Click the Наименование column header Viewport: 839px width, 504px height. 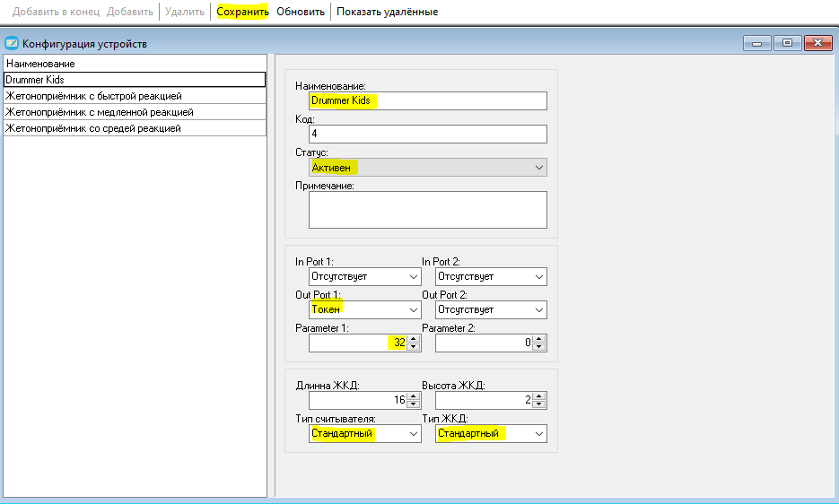coord(135,63)
